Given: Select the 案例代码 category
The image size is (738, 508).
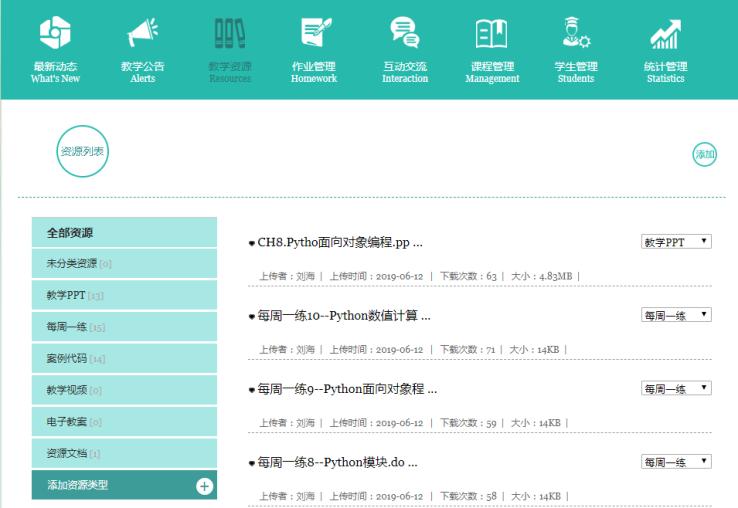Looking at the screenshot, I should point(124,358).
